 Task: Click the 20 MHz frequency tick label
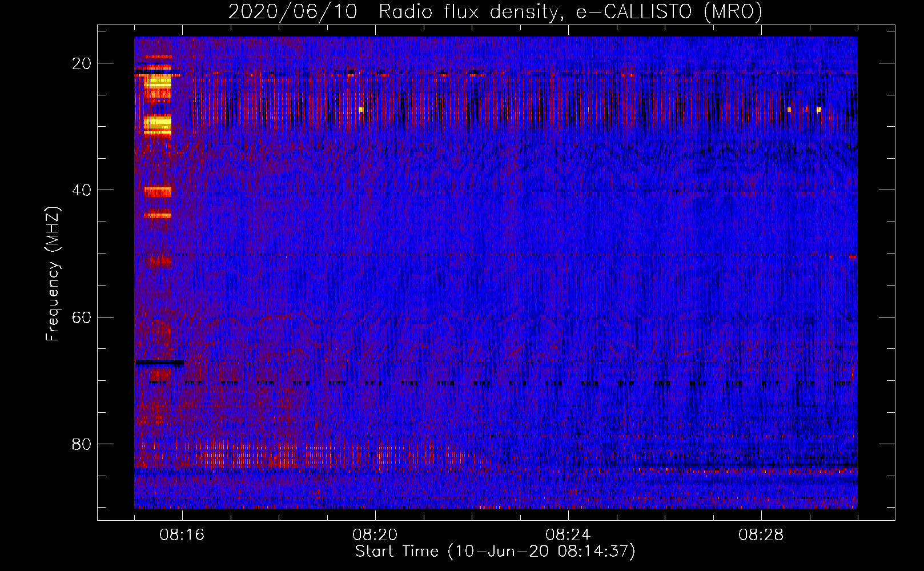(82, 63)
